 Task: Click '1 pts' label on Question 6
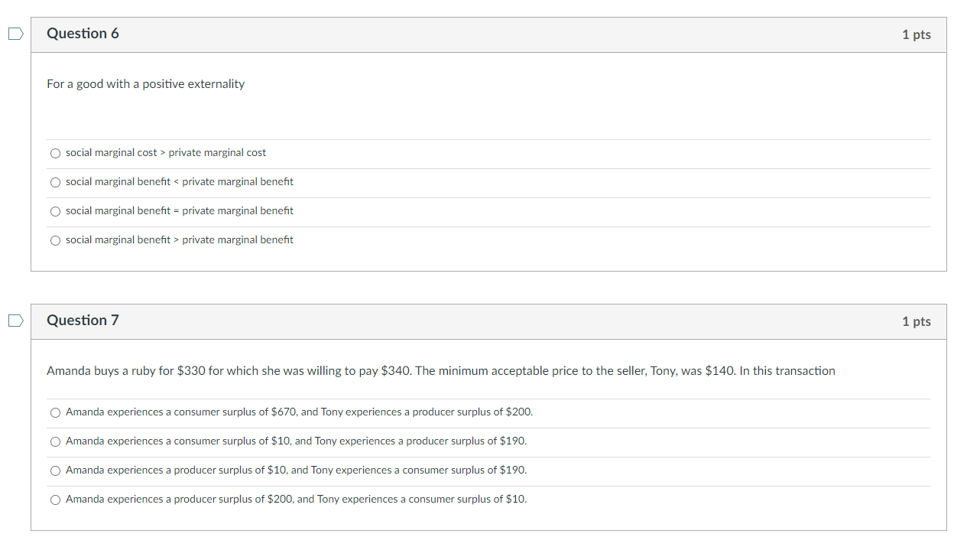coord(916,34)
